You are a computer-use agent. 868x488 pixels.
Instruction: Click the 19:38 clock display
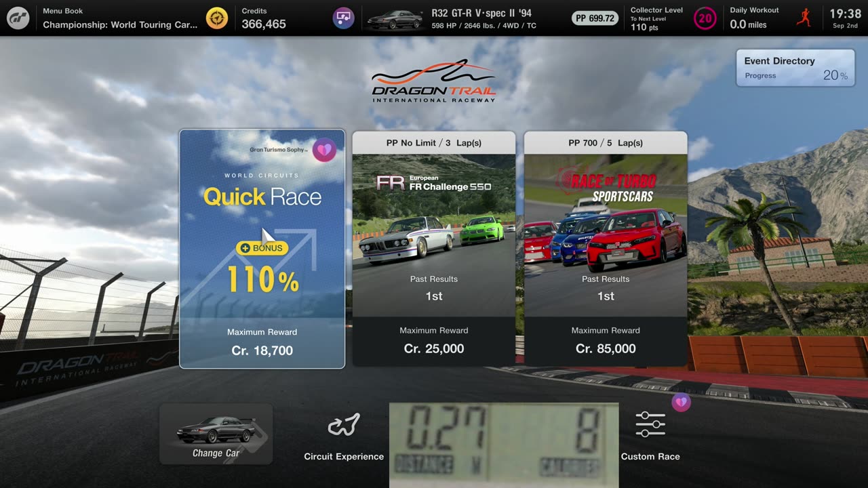(846, 14)
